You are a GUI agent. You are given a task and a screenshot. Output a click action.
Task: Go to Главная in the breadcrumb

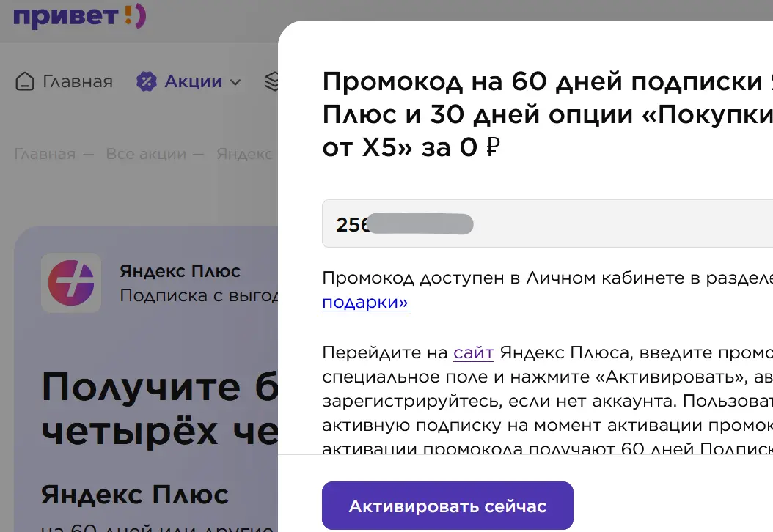pyautogui.click(x=45, y=154)
